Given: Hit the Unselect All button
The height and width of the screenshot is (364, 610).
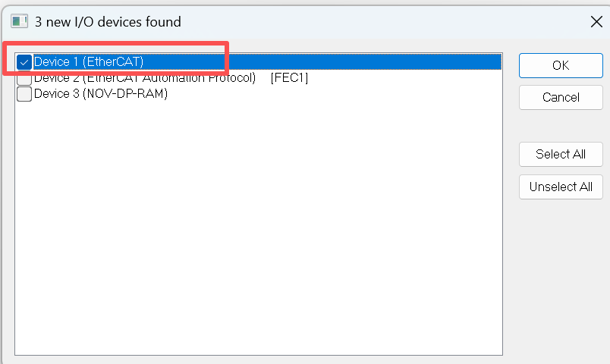Looking at the screenshot, I should (561, 187).
